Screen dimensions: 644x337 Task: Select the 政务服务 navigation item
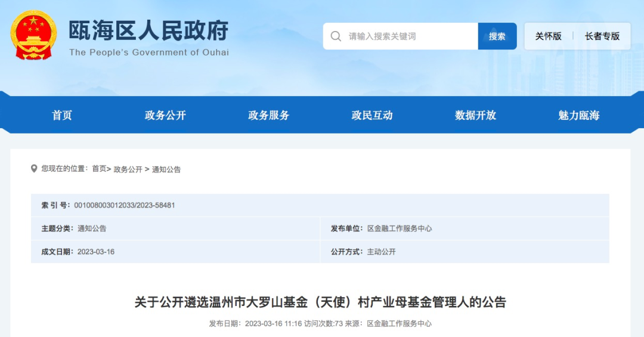[x=268, y=115]
